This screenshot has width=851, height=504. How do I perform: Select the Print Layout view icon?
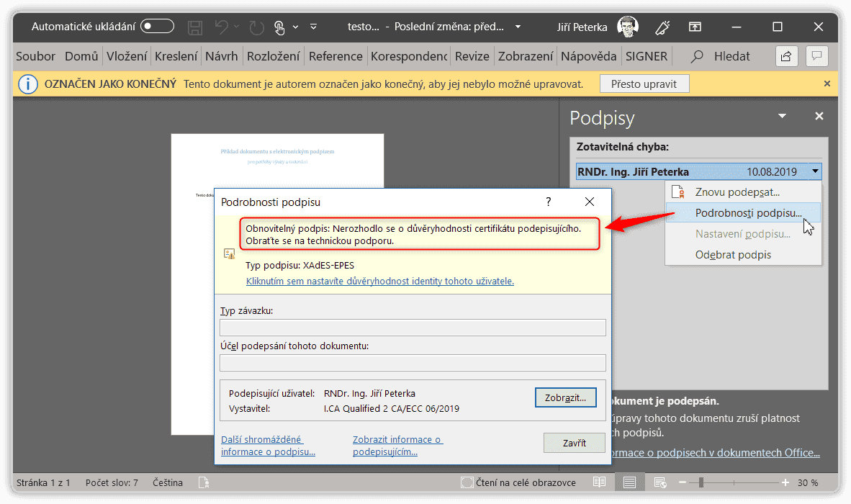pos(629,482)
